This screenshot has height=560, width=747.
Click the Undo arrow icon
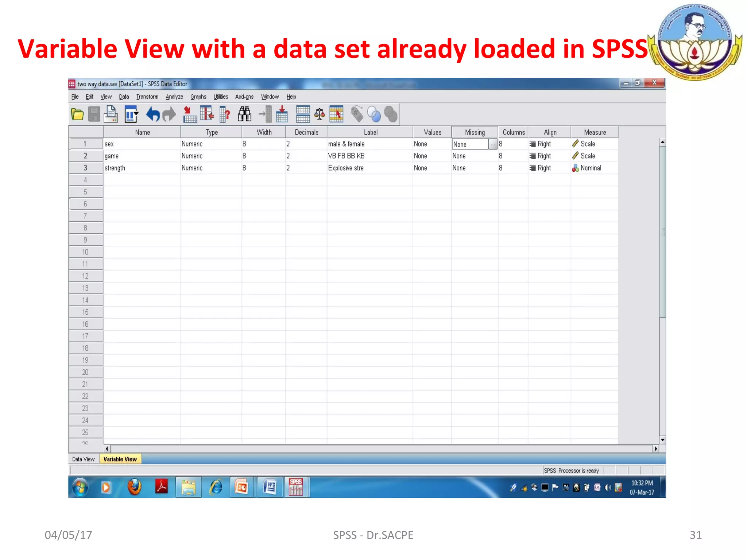[x=153, y=114]
